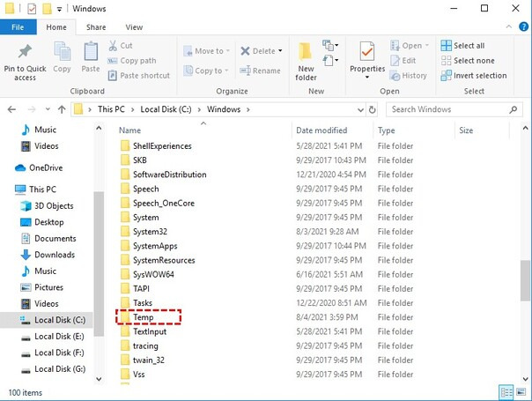
Task: Select Local Disk (G:) in navigation pane
Action: point(53,368)
